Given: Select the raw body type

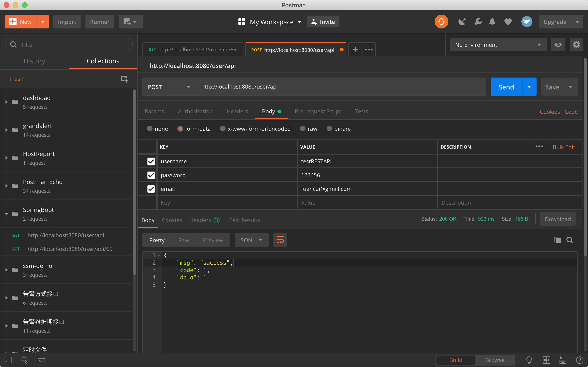Looking at the screenshot, I should tap(302, 129).
